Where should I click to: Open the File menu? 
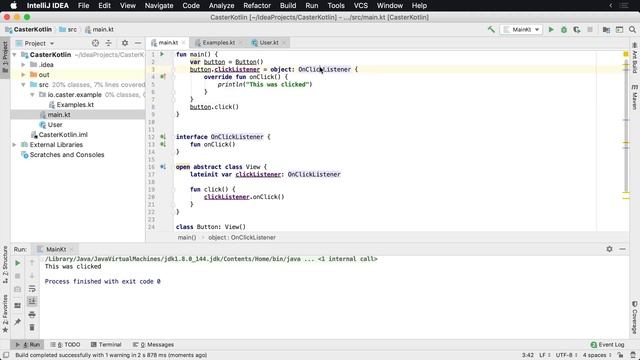tap(83, 5)
